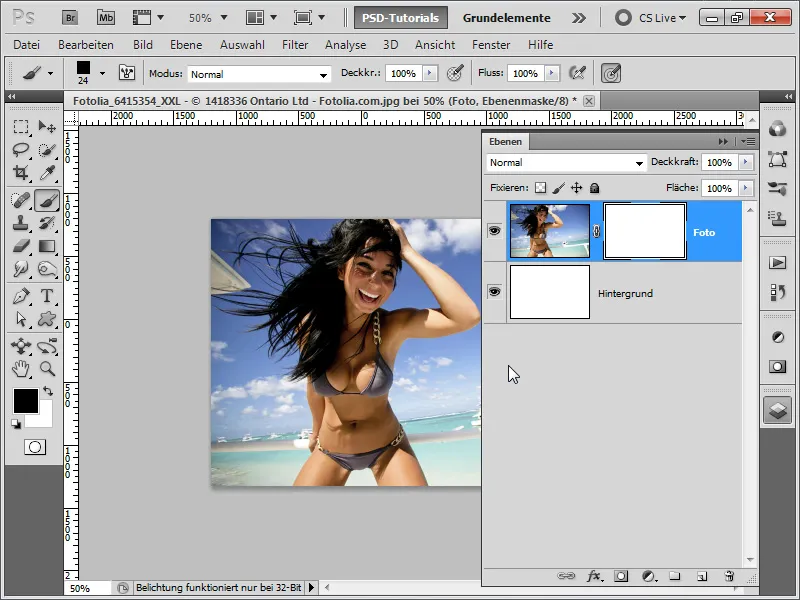
Task: Hide the Hintergrund layer visibility eye
Action: pos(495,291)
